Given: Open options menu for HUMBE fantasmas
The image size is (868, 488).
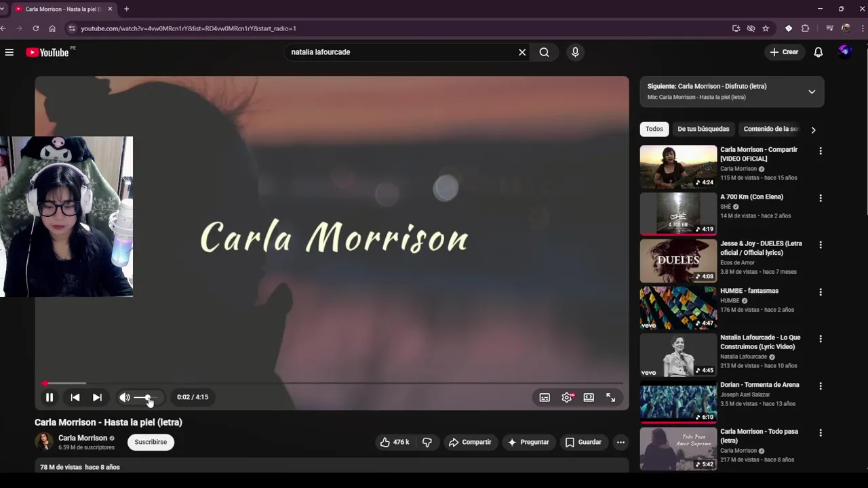Looking at the screenshot, I should pos(821,292).
